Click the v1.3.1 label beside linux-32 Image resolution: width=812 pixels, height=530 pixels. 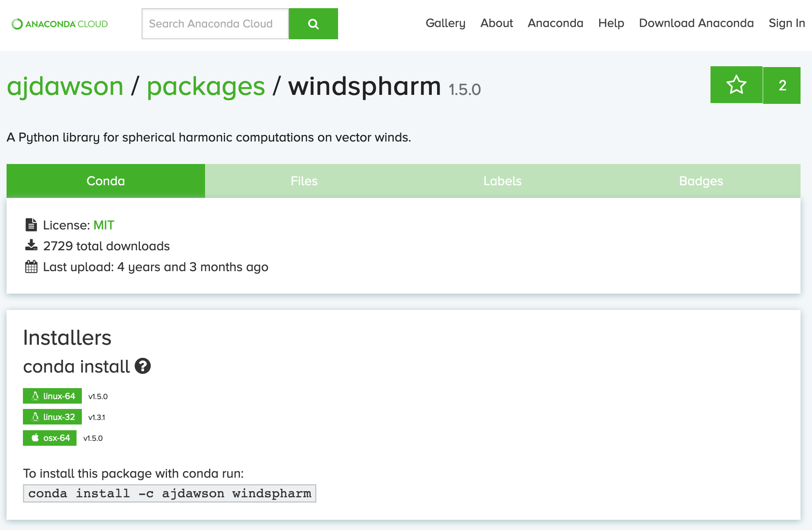pos(97,417)
